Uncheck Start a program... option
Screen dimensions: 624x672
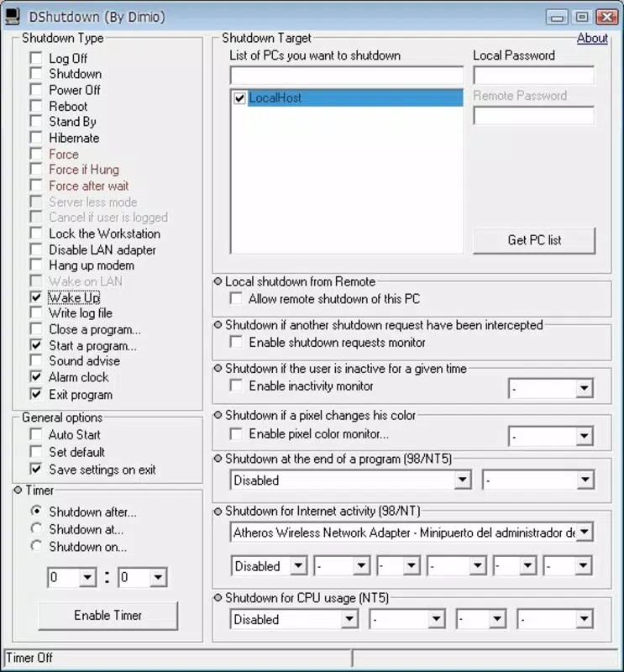[36, 345]
